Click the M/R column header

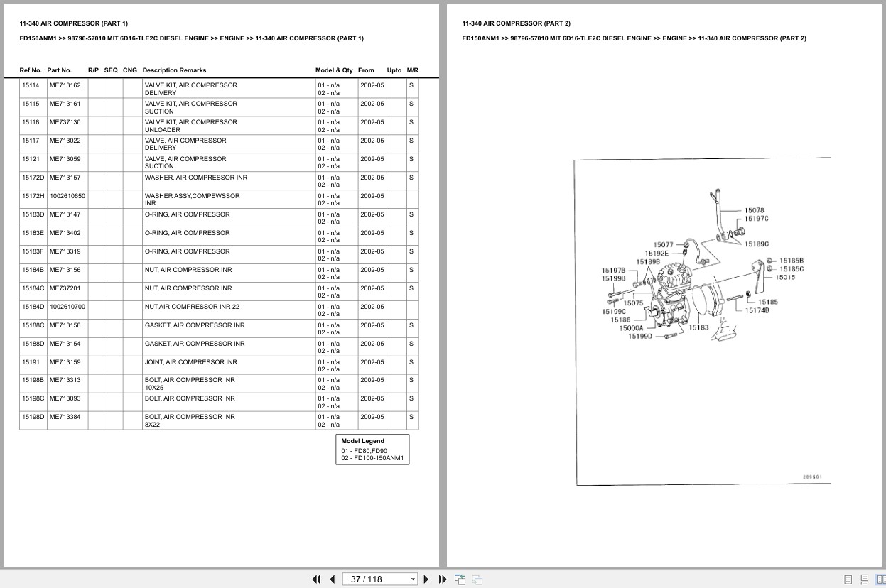coord(413,70)
